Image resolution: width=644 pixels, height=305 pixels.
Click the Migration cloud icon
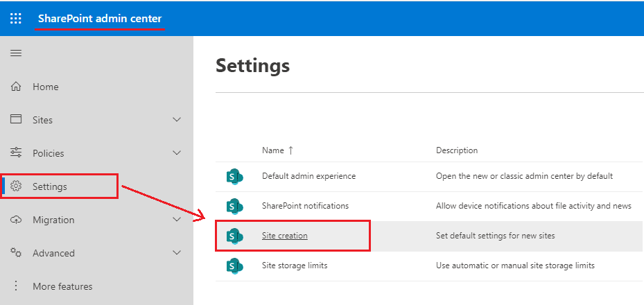pos(16,220)
